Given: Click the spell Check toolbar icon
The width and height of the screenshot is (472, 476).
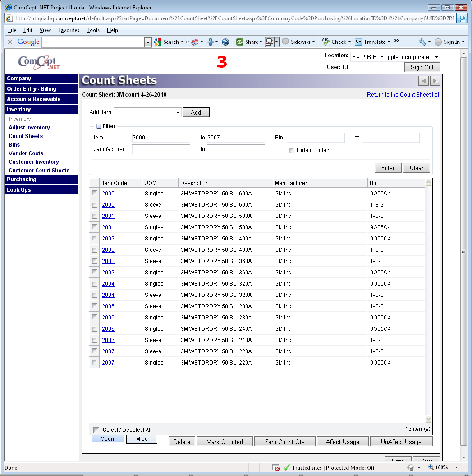Looking at the screenshot, I should coord(326,42).
